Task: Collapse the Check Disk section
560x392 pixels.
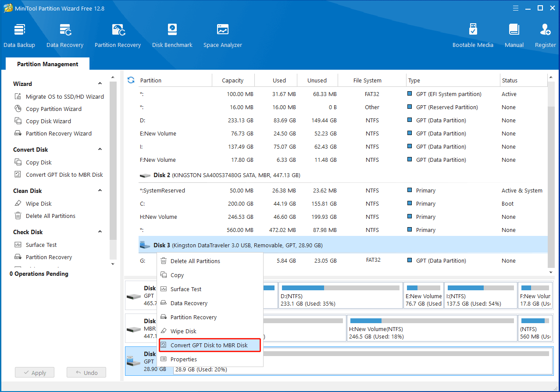Action: [100, 232]
